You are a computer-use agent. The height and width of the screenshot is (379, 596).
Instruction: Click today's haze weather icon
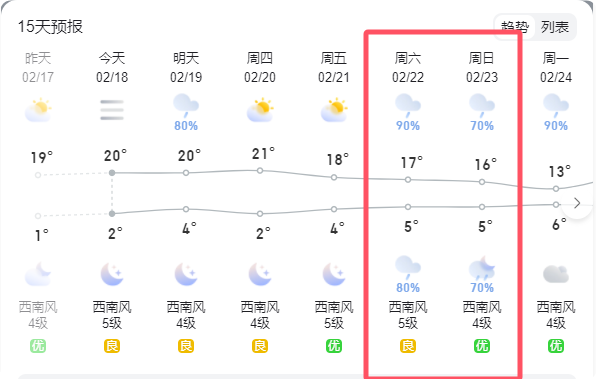[x=112, y=110]
